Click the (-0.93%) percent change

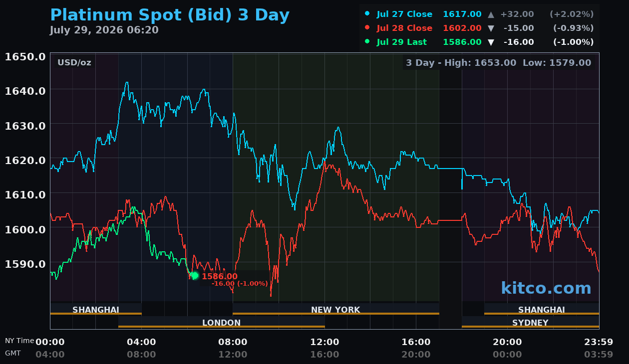(574, 28)
